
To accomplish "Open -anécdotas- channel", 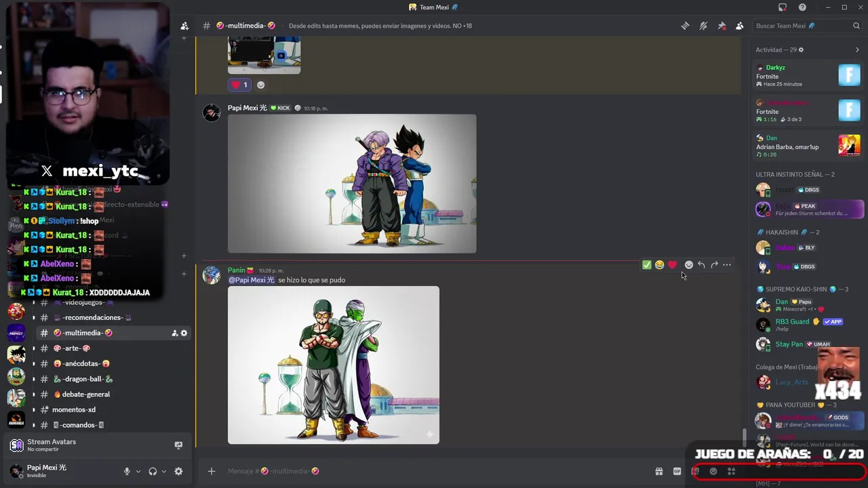I will click(x=81, y=364).
